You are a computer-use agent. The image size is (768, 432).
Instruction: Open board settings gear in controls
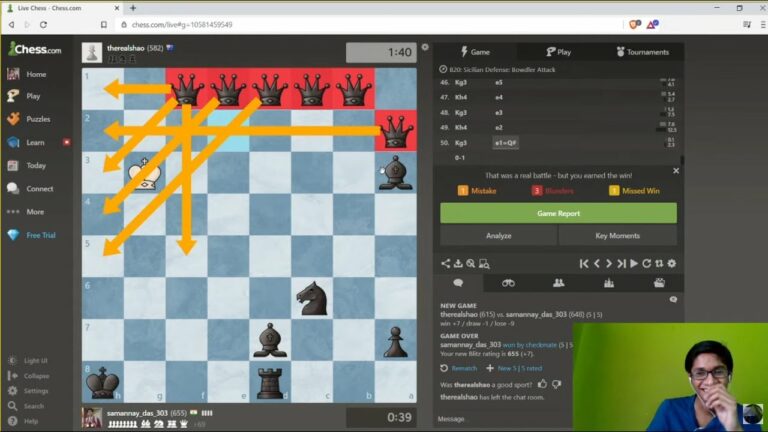click(x=672, y=264)
